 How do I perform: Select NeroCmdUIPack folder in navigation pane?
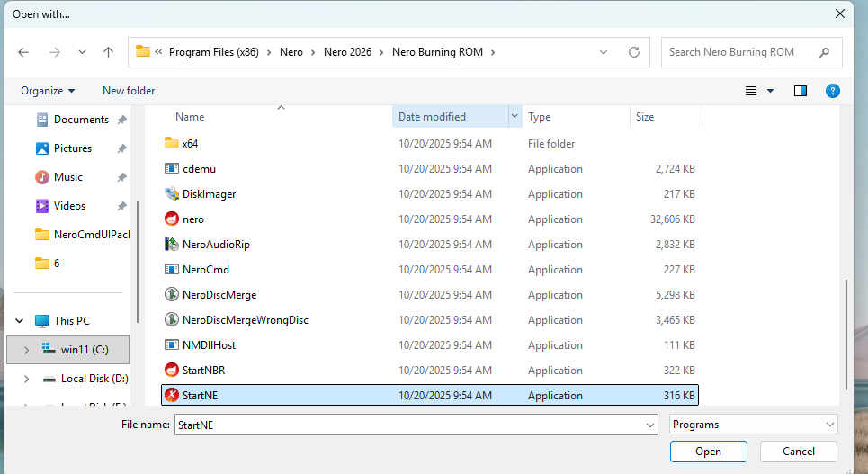82,235
